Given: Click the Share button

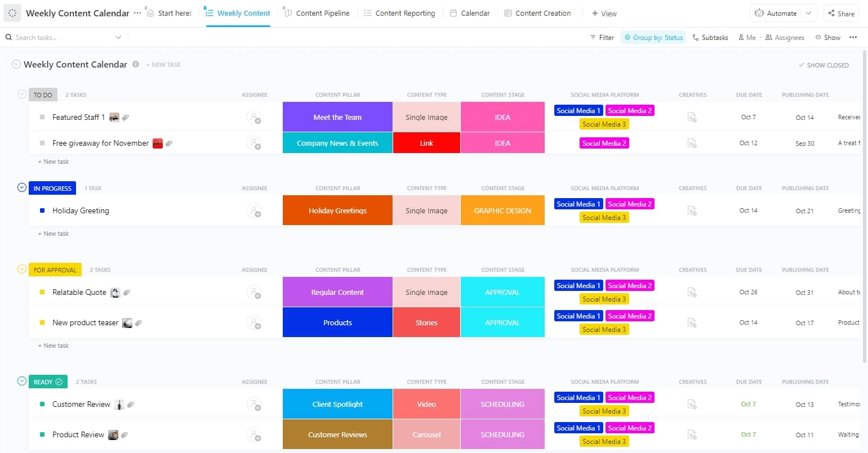Looking at the screenshot, I should tap(841, 13).
